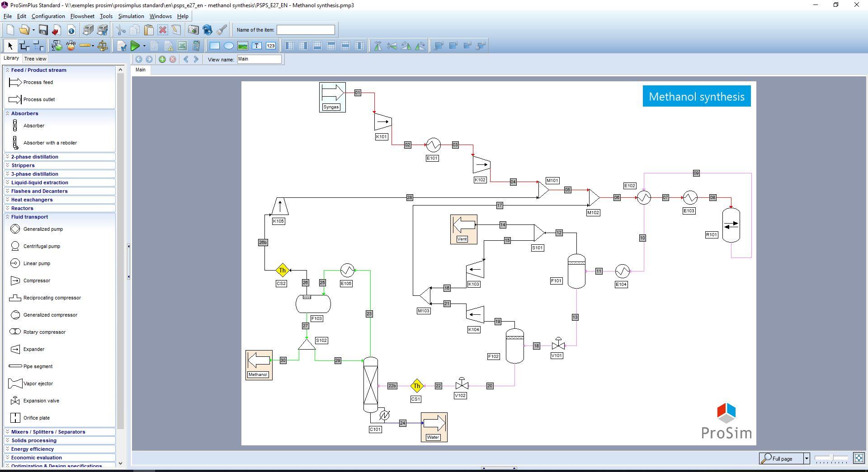
Task: Click the Save disk icon in toolbar
Action: coord(43,30)
